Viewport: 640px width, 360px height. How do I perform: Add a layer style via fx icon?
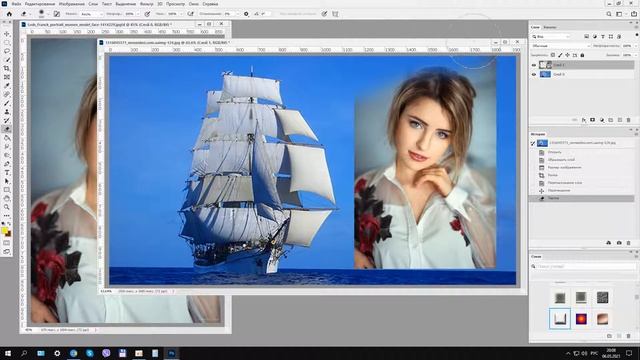(584, 120)
